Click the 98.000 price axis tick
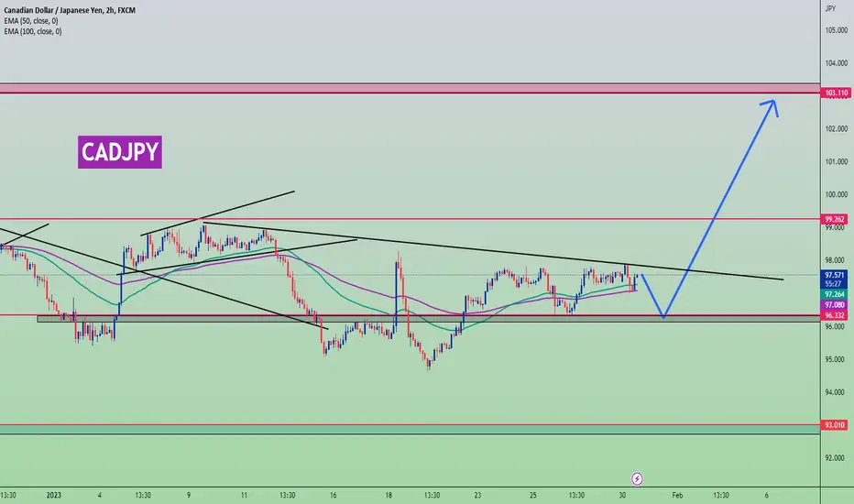This screenshot has height=504, width=854. [836, 260]
